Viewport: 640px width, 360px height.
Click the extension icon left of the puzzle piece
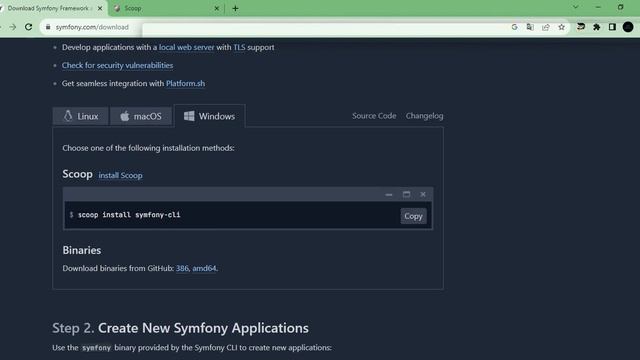pyautogui.click(x=581, y=27)
